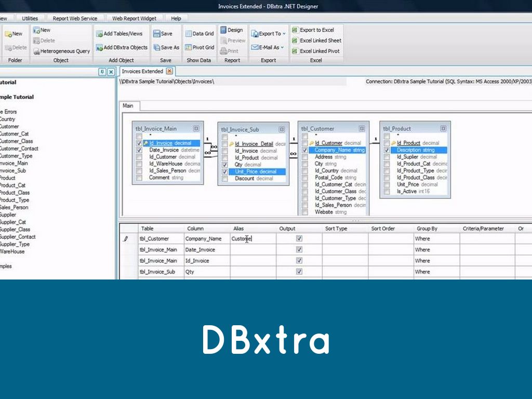The image size is (532, 399).
Task: Click the Heterogeneous Query icon
Action: [36, 51]
